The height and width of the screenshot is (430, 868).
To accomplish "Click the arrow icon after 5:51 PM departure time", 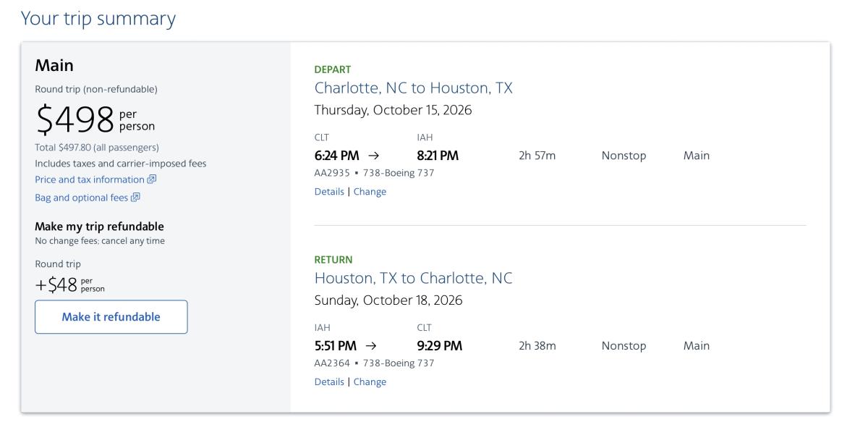I will pos(371,346).
